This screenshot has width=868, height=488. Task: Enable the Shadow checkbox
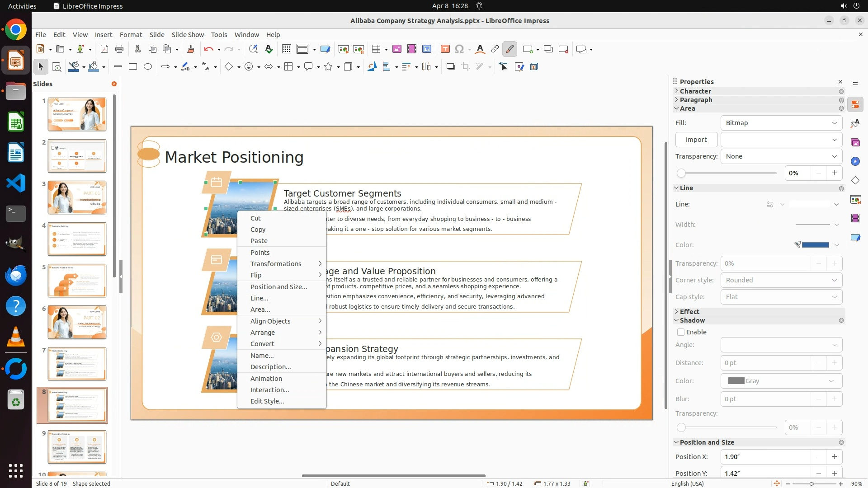[x=681, y=332]
